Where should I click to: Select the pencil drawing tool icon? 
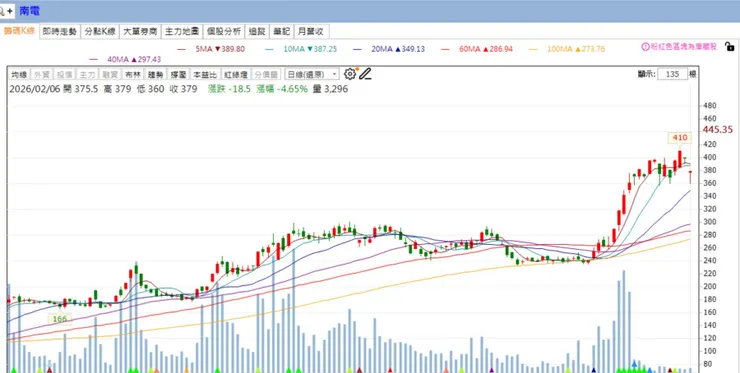[x=365, y=74]
